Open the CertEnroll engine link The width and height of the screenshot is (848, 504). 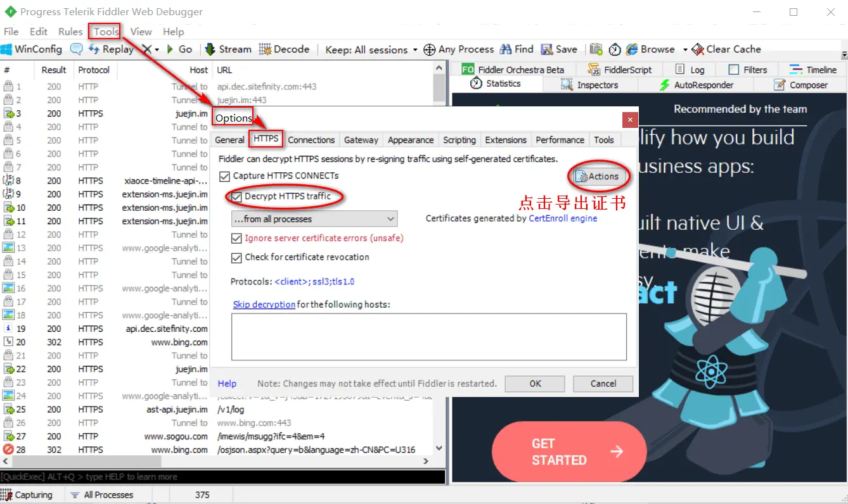tap(563, 218)
